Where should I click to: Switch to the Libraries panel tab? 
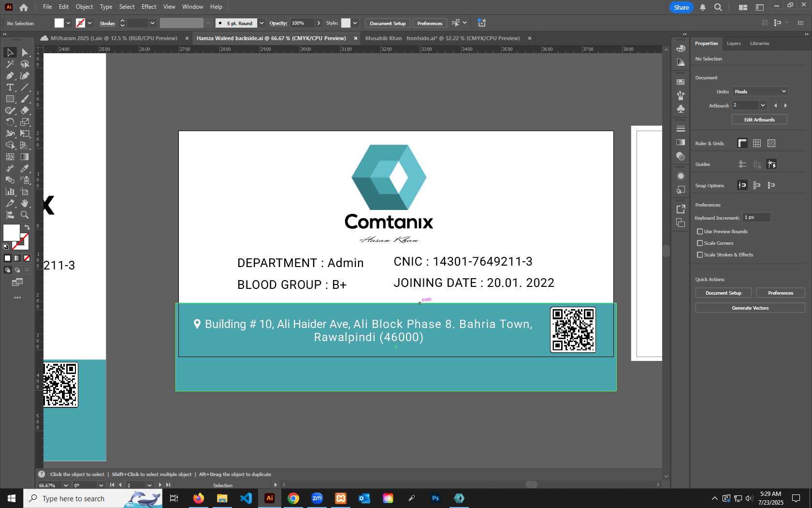pos(759,44)
